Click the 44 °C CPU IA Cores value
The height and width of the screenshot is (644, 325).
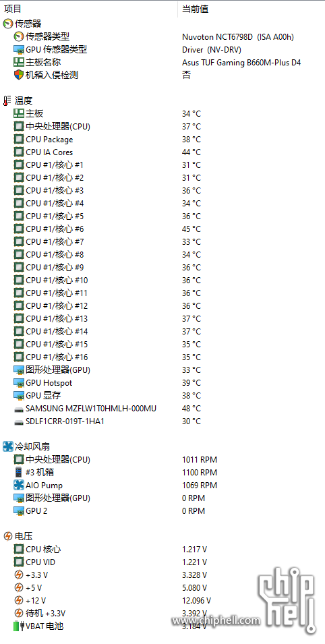click(191, 152)
